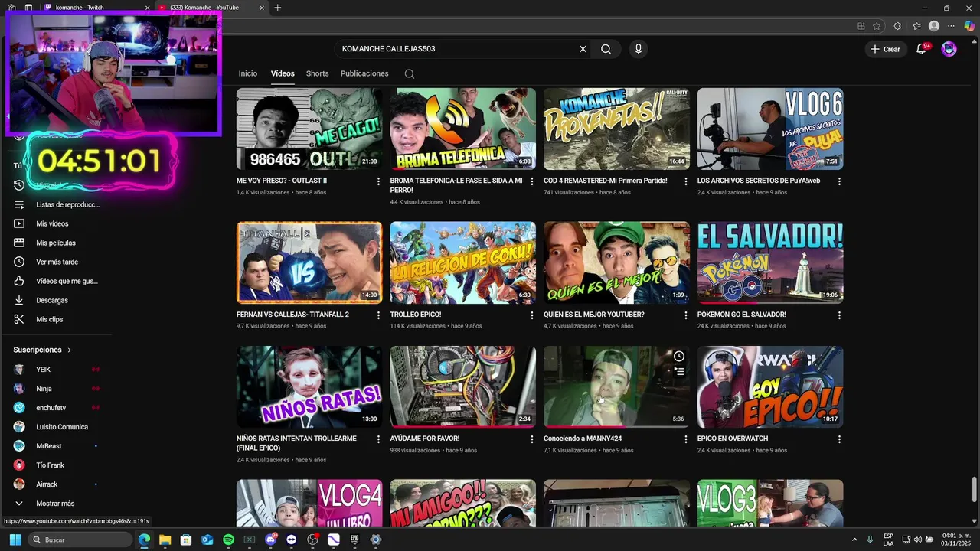Open the notifications bell
Image resolution: width=980 pixels, height=551 pixels.
(922, 49)
